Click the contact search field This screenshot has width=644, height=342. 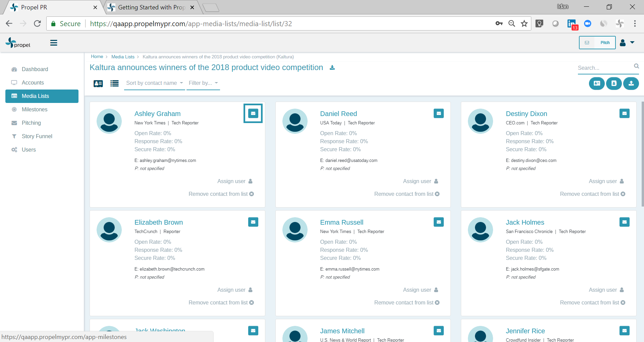tap(604, 68)
